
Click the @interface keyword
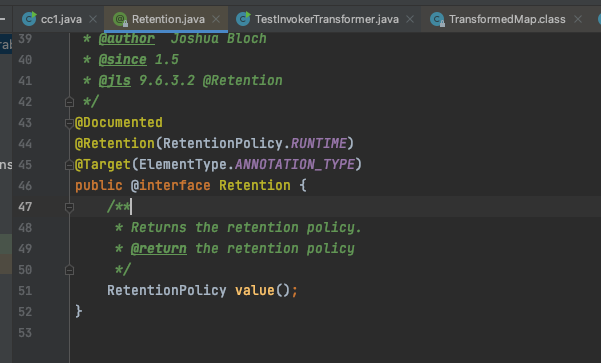point(171,186)
